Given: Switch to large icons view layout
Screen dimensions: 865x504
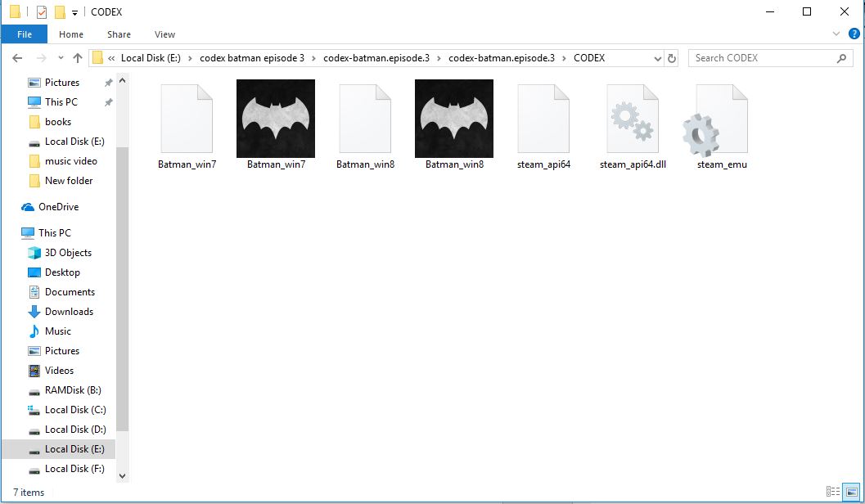Looking at the screenshot, I should [851, 491].
